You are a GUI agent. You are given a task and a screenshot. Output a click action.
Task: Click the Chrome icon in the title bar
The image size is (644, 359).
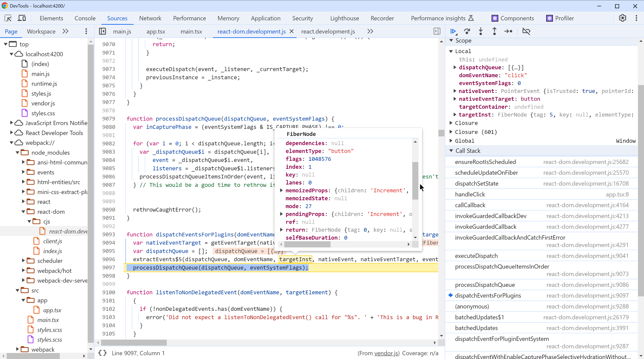tap(5, 6)
